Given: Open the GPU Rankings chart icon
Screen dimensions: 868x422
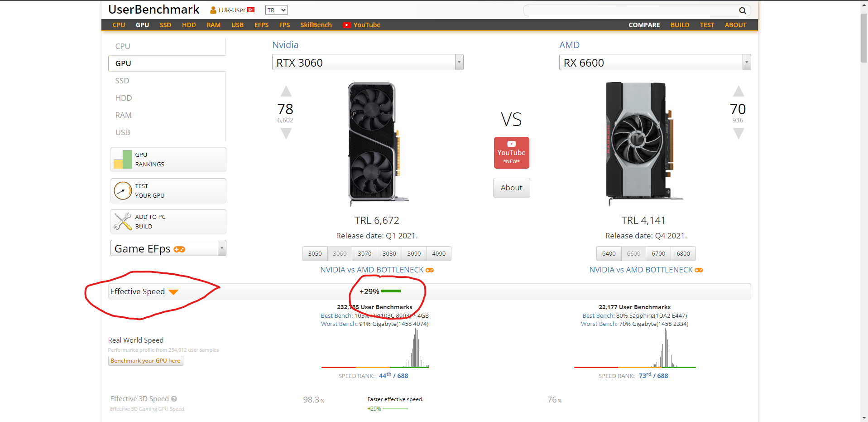Looking at the screenshot, I should point(123,160).
